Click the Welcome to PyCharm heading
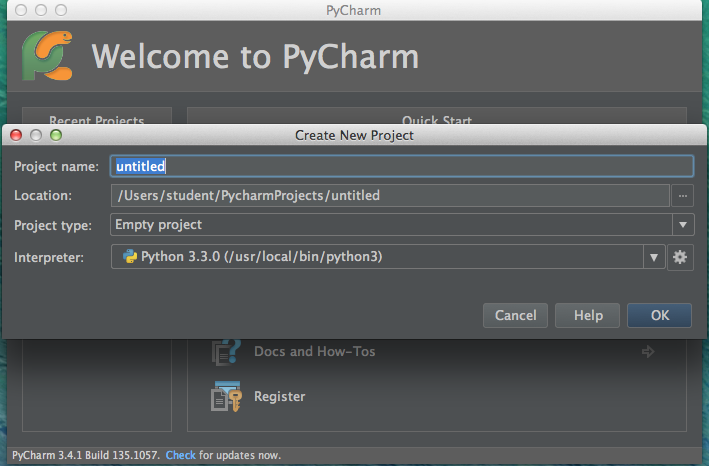 click(255, 57)
